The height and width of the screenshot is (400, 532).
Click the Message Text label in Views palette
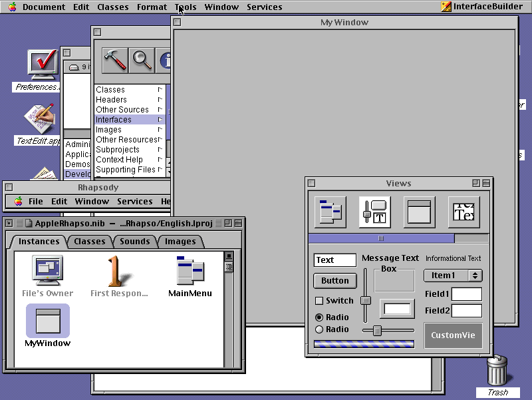[x=390, y=258]
